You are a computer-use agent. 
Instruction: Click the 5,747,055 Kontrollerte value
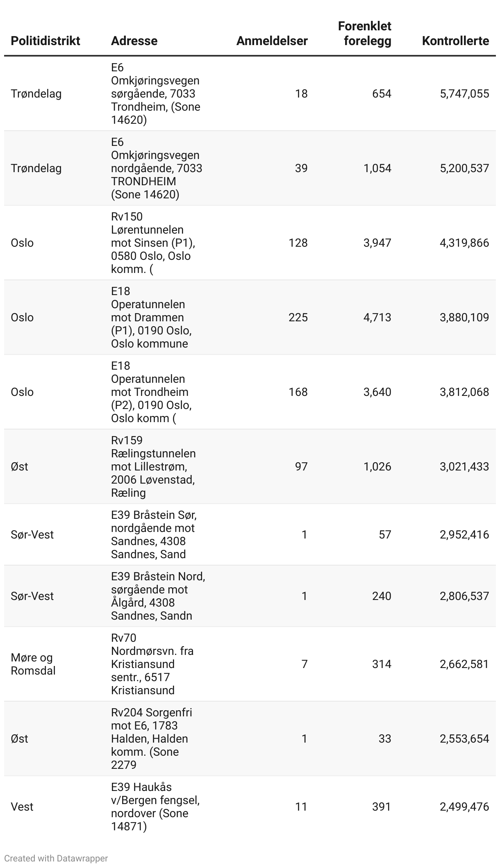coord(464,94)
